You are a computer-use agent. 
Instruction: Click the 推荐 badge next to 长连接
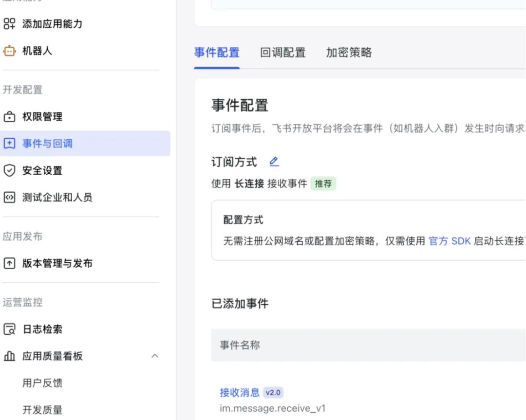coord(323,184)
